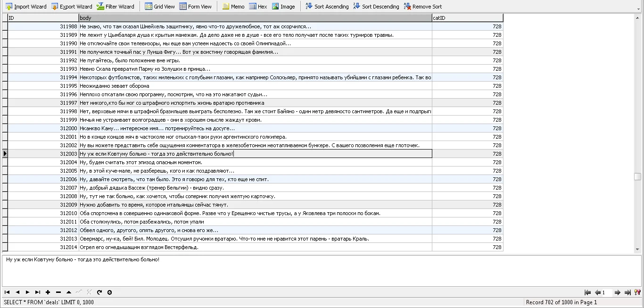
Task: Open the Export Wizard
Action: [x=71, y=6]
